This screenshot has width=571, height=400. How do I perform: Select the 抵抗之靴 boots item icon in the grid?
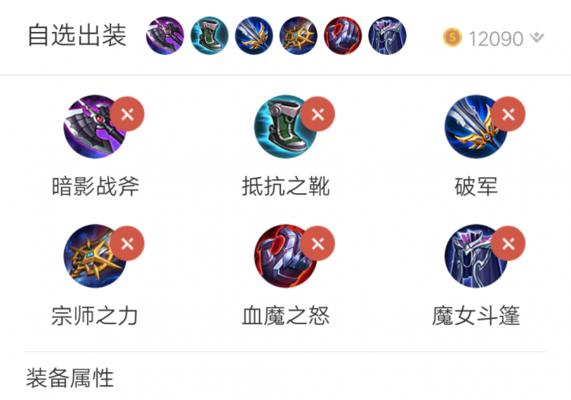(286, 127)
